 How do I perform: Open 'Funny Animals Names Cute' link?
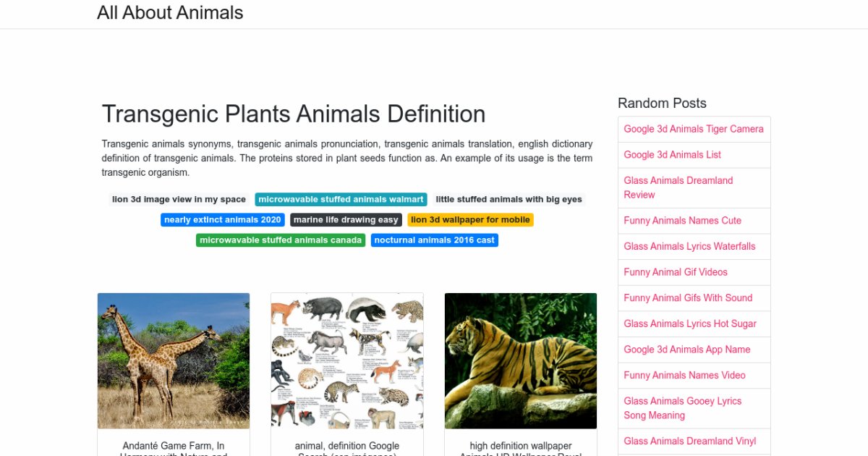[x=682, y=221]
